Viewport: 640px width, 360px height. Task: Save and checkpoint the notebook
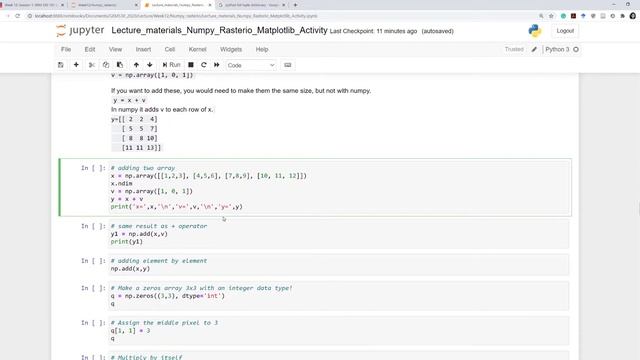[x=61, y=65]
